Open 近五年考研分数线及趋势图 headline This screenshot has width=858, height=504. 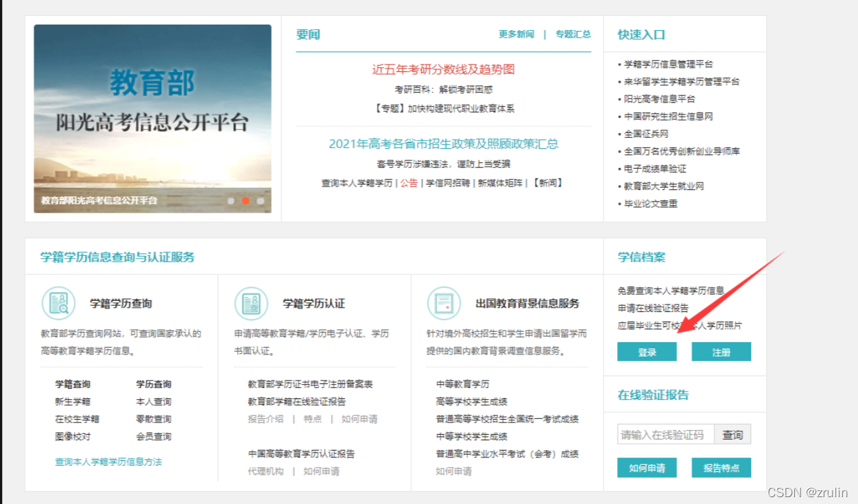(x=444, y=69)
